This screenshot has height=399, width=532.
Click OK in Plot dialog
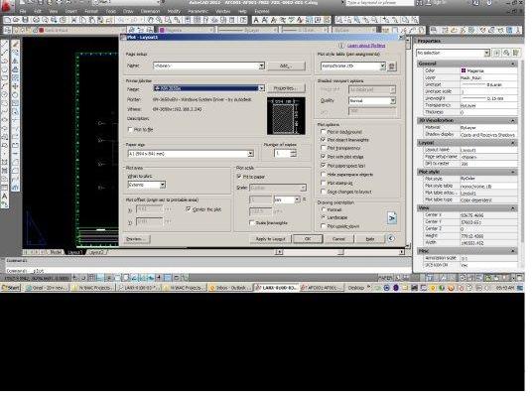(308, 239)
